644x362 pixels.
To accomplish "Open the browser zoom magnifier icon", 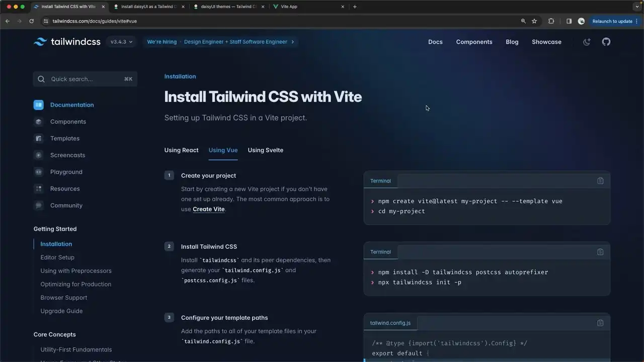I will (x=523, y=21).
